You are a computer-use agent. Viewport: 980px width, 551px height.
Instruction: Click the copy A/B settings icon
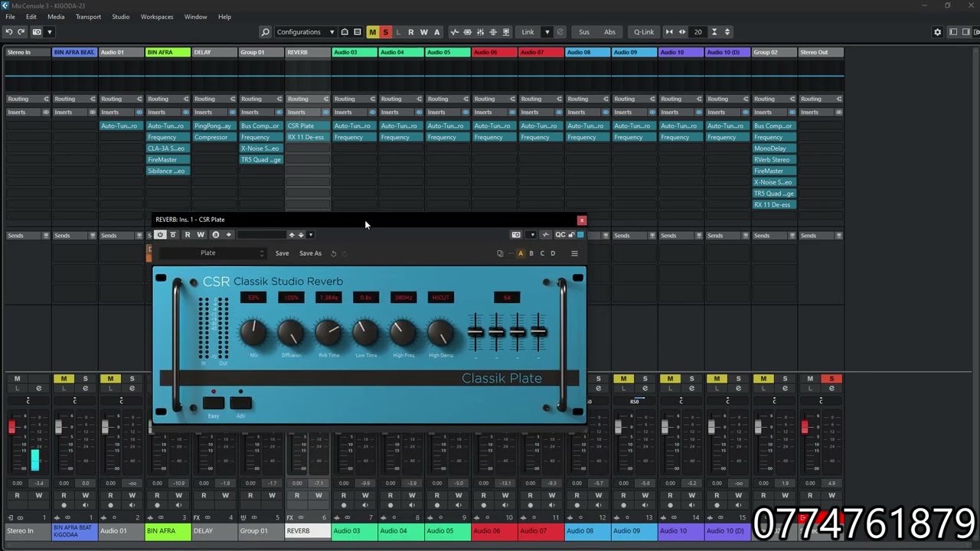coord(500,253)
